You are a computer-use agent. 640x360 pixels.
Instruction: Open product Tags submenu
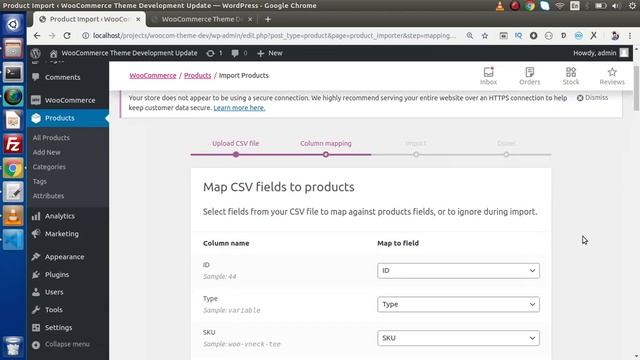coord(40,181)
